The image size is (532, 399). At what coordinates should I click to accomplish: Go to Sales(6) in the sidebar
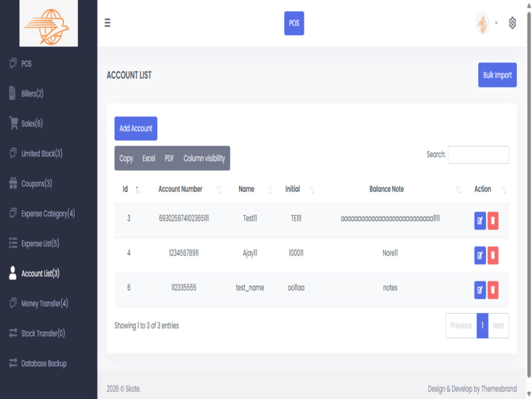point(32,123)
